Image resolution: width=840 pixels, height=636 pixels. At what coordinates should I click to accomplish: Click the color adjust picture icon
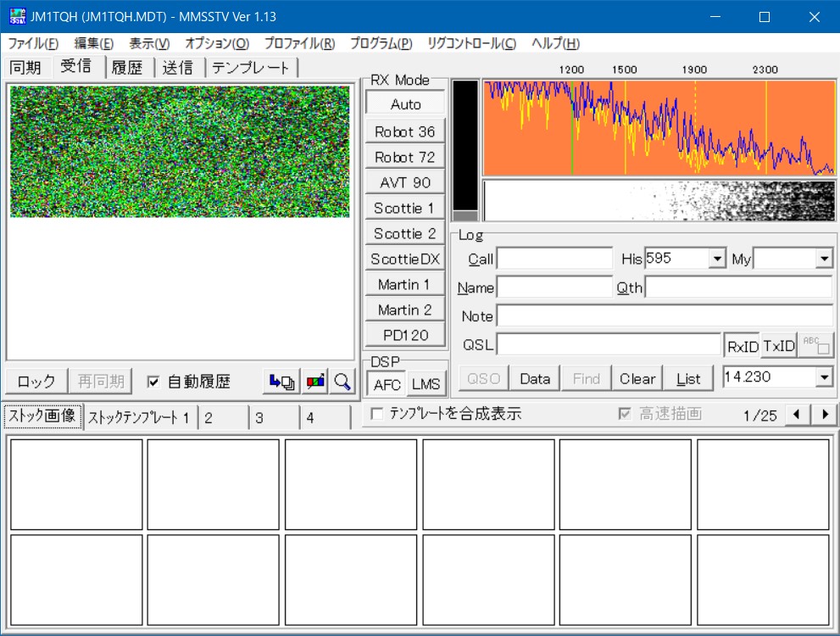click(x=315, y=382)
